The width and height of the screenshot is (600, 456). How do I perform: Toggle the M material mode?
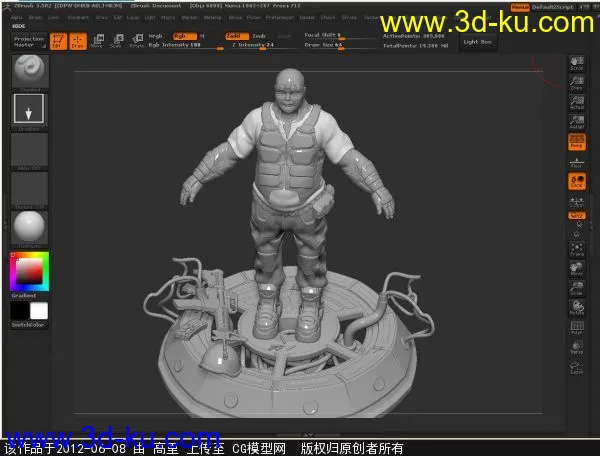tap(202, 36)
